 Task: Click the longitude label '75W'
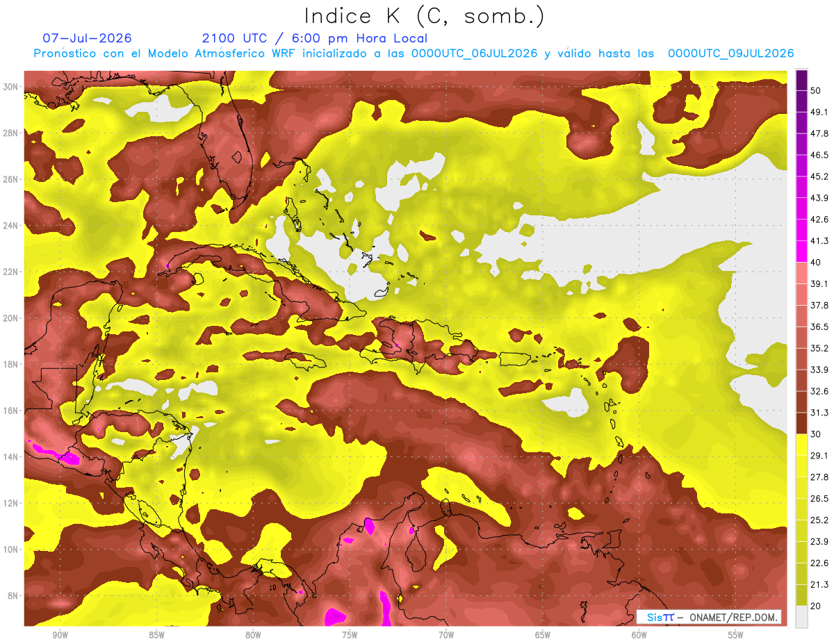coord(350,636)
